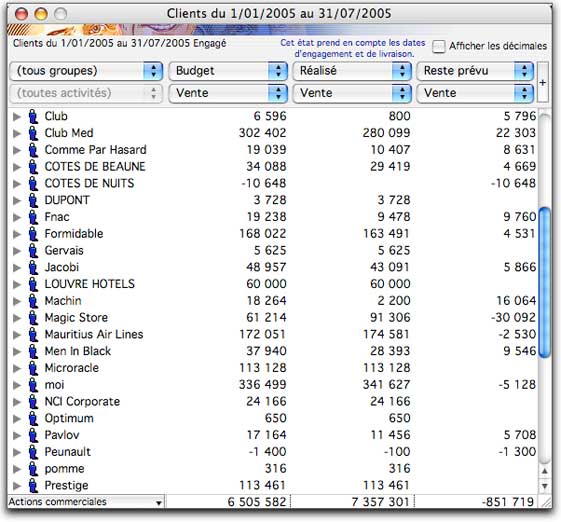Click Pavlov budget value 17 164
Image resolution: width=561 pixels, height=522 pixels.
(x=266, y=435)
